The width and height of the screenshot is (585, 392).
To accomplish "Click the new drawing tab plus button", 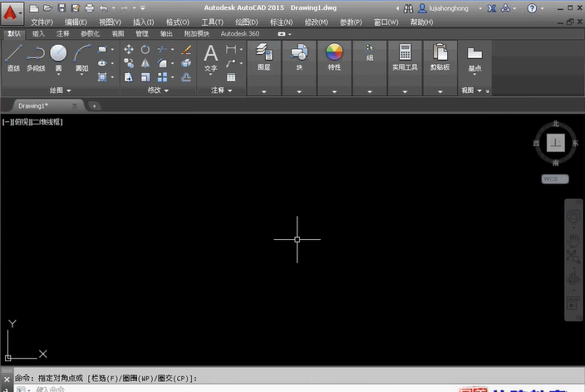I will pyautogui.click(x=95, y=106).
